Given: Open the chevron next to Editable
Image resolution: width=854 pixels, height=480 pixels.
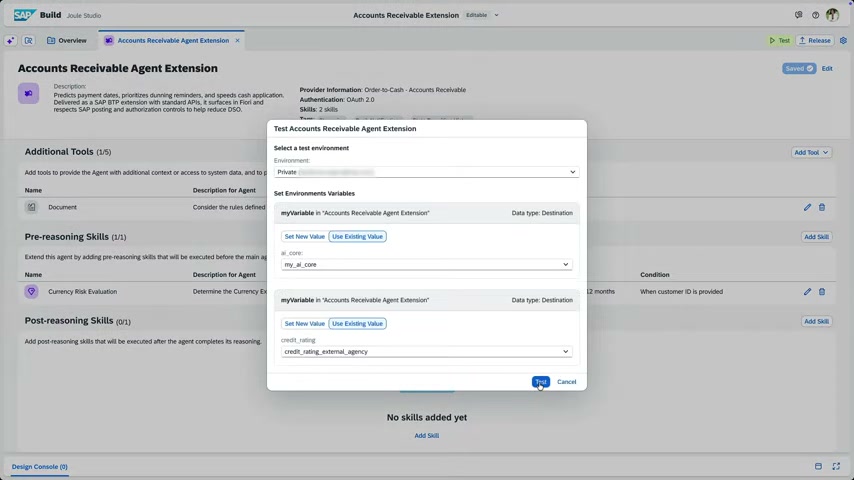Looking at the screenshot, I should pos(496,15).
